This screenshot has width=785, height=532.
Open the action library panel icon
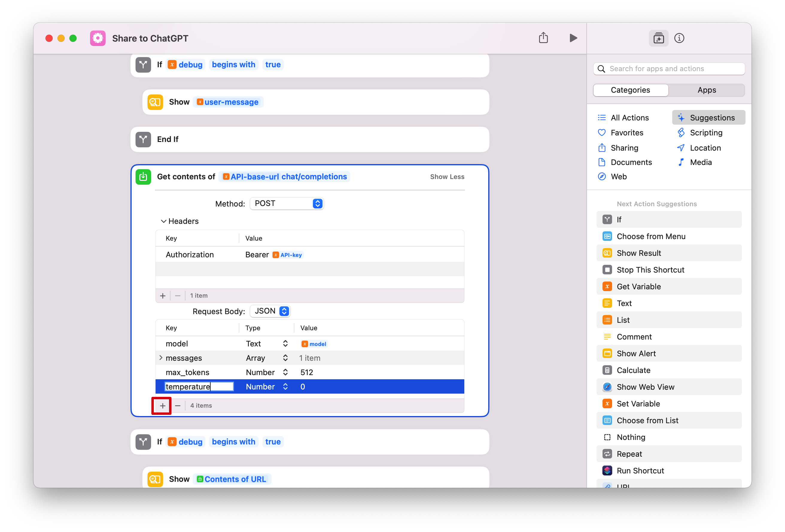(x=659, y=38)
